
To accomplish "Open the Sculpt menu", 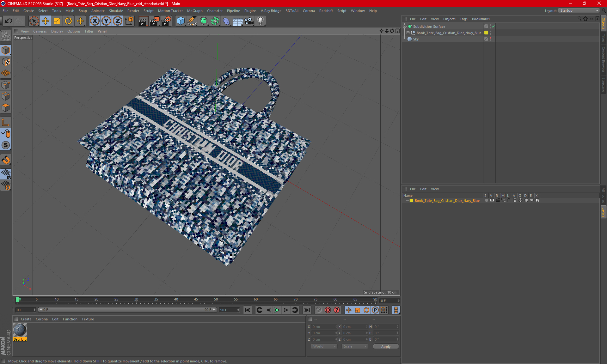I will 148,11.
